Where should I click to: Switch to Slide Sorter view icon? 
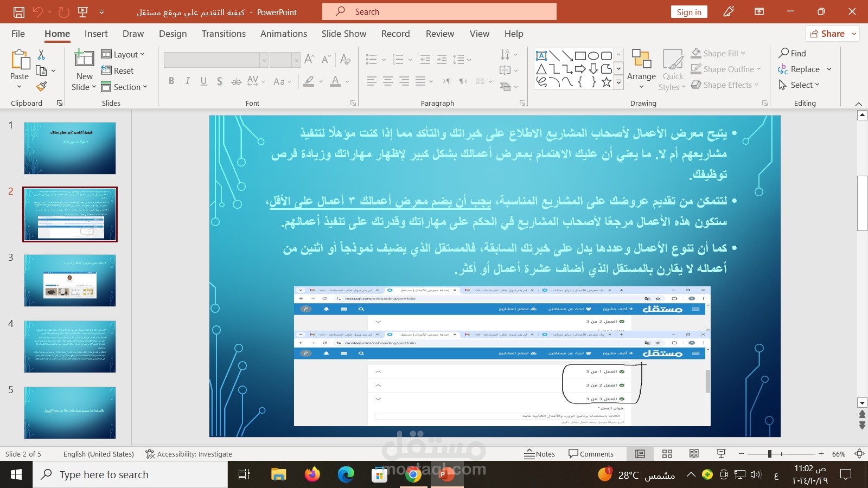click(x=667, y=454)
